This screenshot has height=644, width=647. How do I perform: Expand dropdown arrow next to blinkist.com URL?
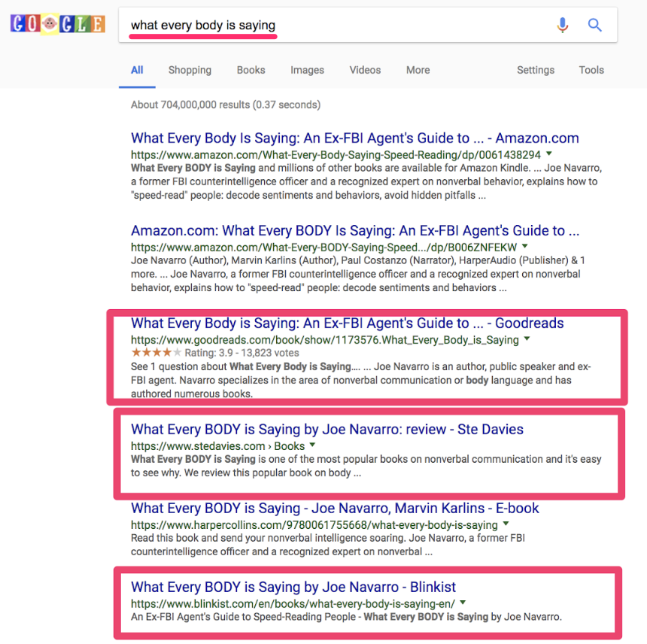point(463,603)
